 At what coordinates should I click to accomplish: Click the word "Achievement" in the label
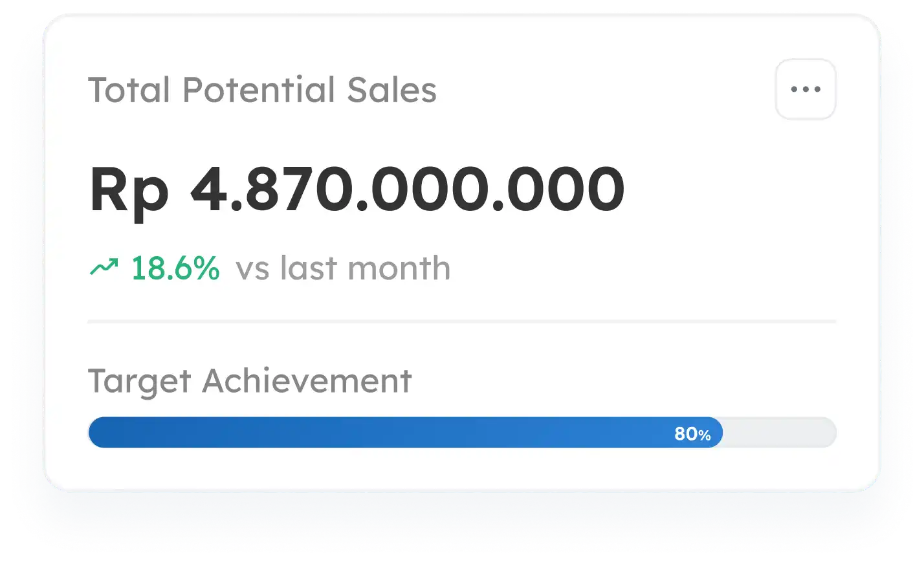pyautogui.click(x=307, y=380)
